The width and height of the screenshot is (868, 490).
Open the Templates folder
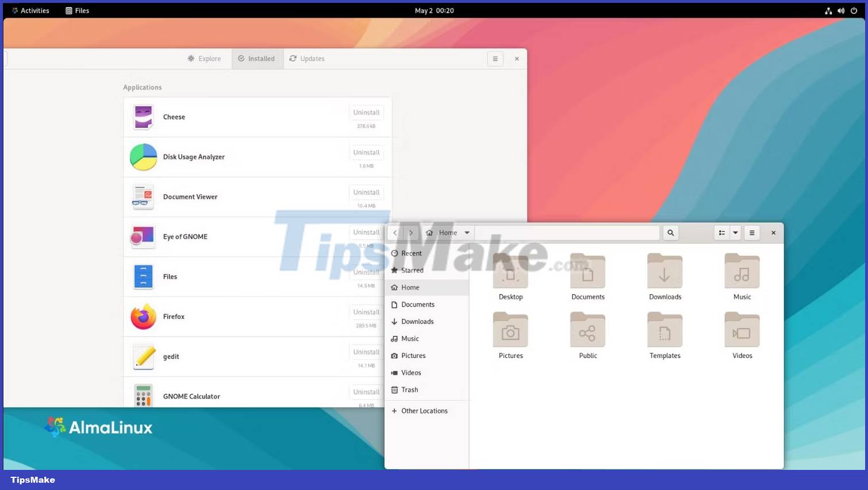[665, 331]
